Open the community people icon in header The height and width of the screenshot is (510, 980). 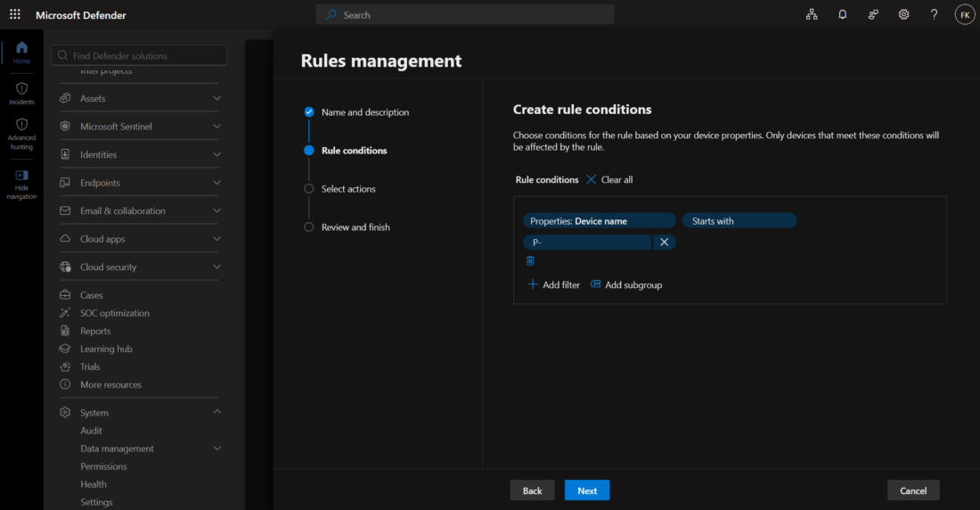point(873,14)
